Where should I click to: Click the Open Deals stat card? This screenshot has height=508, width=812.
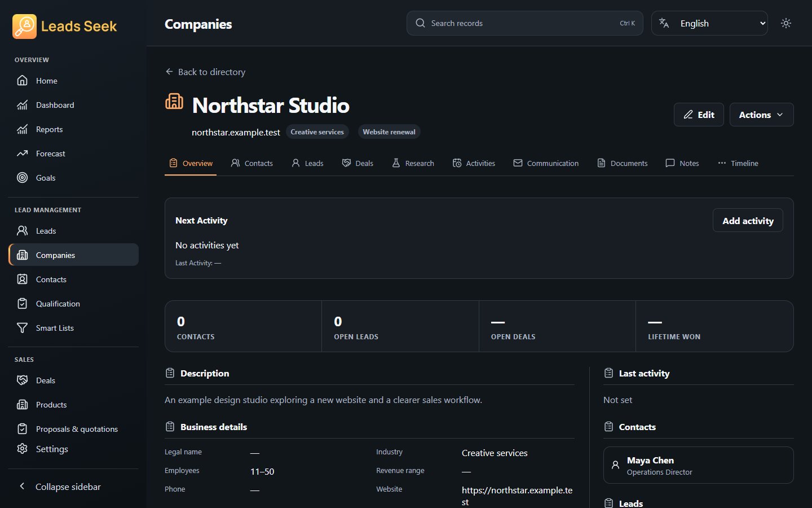(557, 326)
